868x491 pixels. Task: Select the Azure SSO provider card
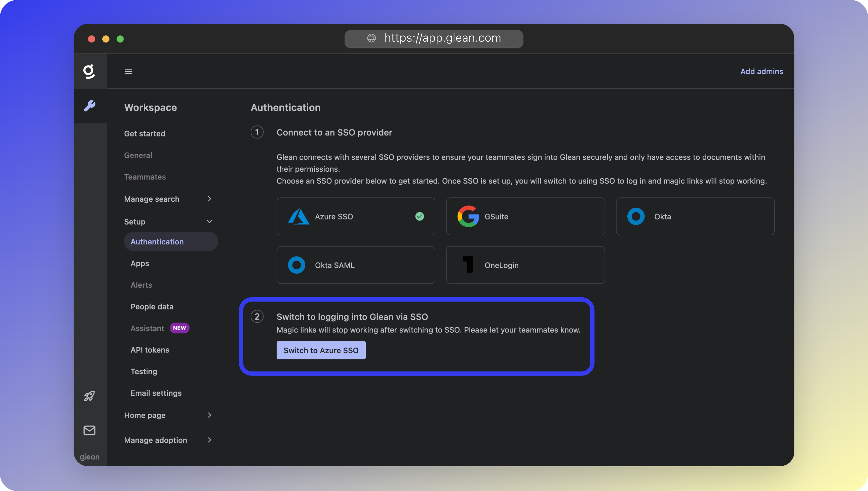coord(355,216)
